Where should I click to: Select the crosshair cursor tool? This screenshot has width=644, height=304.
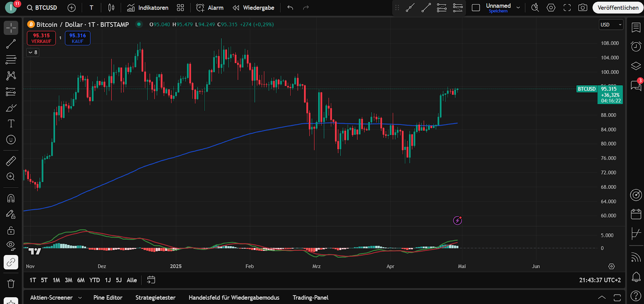pyautogui.click(x=11, y=28)
